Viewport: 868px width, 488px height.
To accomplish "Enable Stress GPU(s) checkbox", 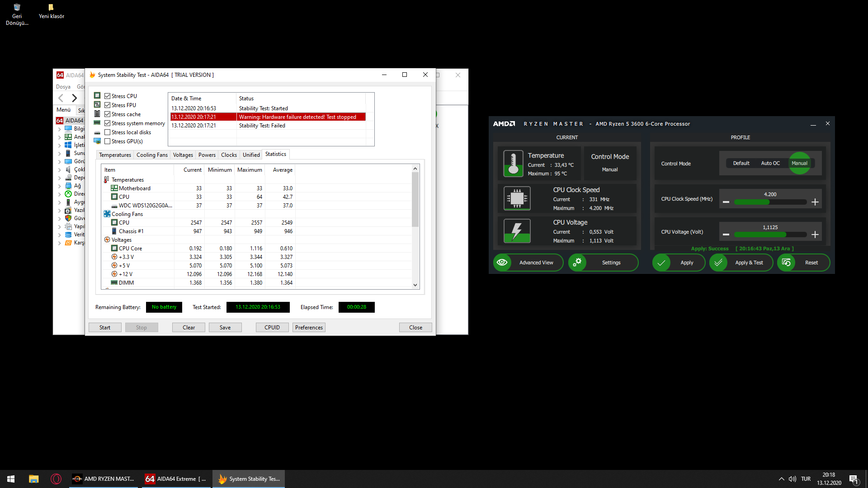I will pos(108,141).
